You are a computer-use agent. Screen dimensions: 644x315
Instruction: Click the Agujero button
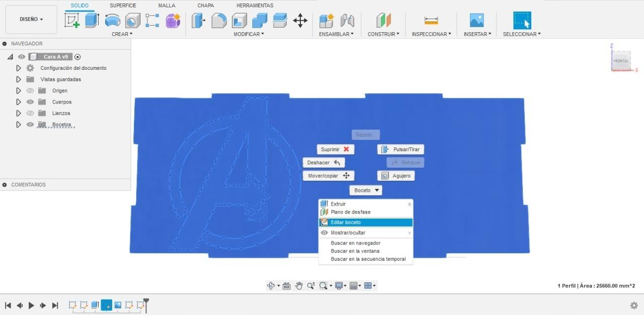[x=396, y=176]
